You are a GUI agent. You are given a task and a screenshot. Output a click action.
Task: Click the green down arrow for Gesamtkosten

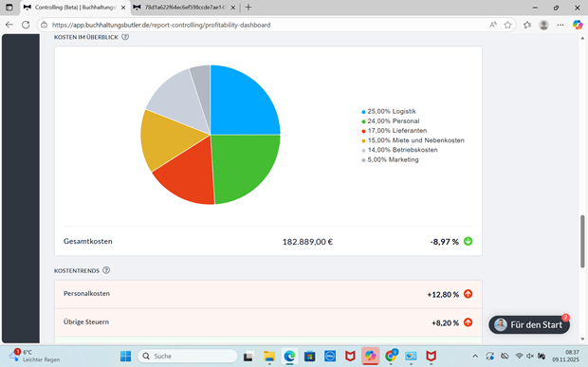468,242
